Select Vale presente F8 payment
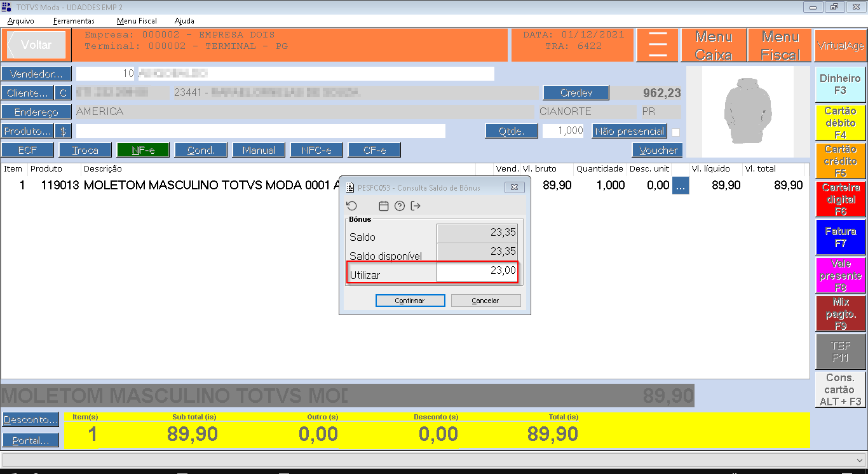Image resolution: width=868 pixels, height=474 pixels. 841,275
